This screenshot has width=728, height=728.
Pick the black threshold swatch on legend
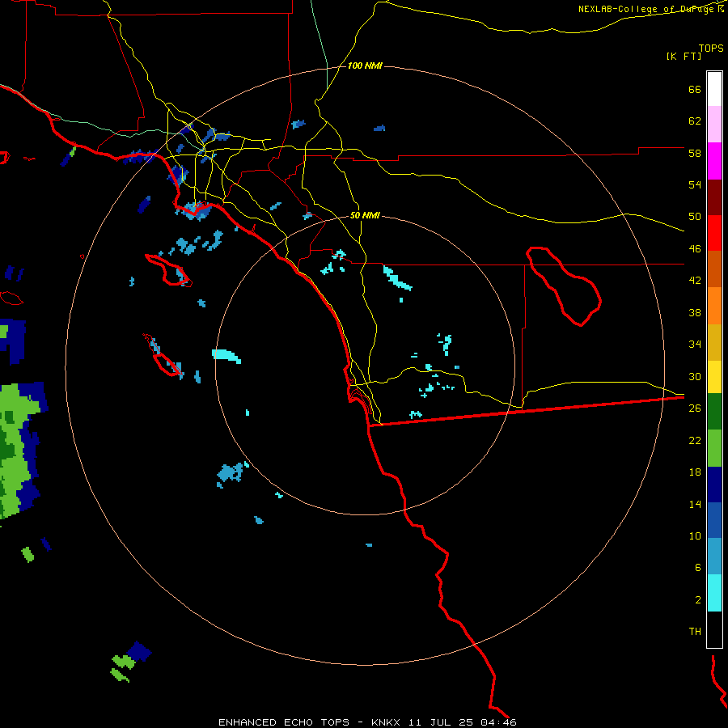(x=714, y=629)
